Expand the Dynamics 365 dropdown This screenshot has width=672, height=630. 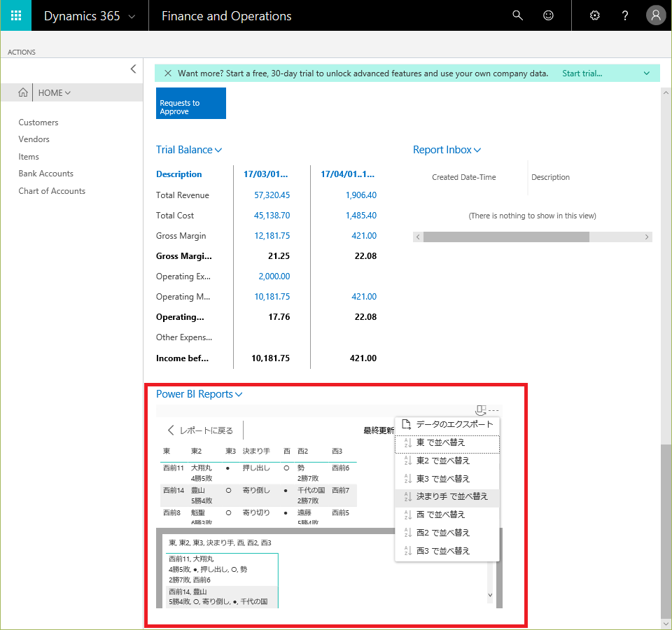[x=132, y=17]
